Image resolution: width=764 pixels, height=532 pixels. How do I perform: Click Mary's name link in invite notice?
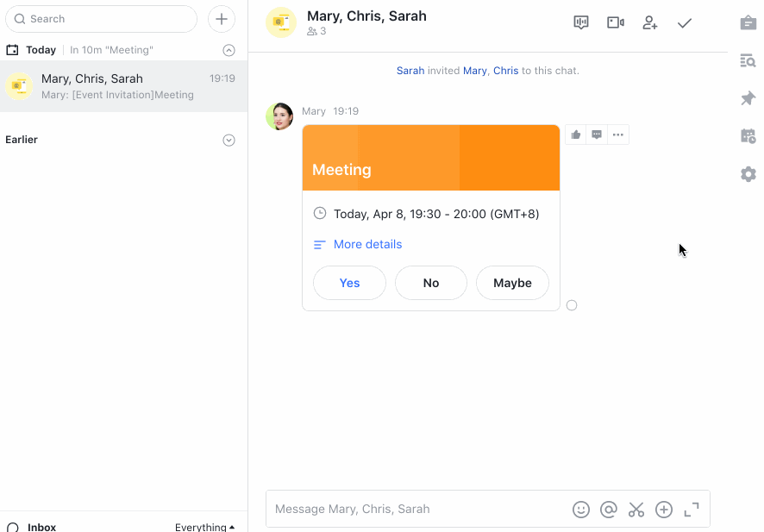point(474,71)
